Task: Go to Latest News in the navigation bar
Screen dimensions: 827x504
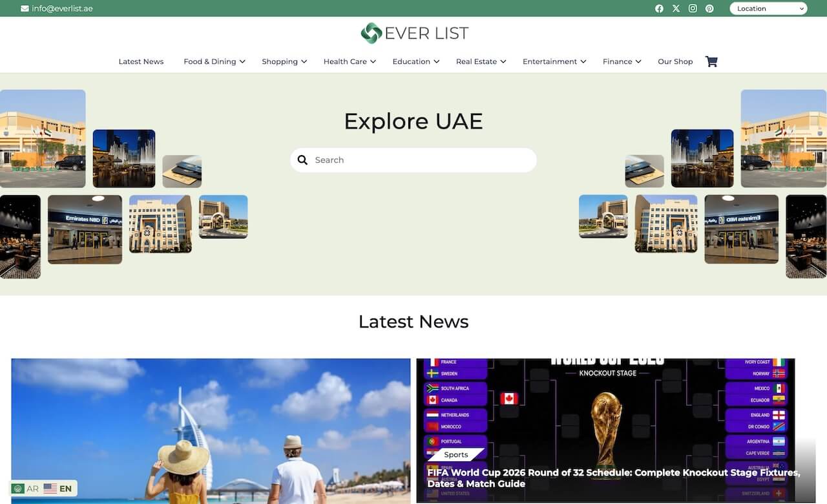Action: pos(141,61)
